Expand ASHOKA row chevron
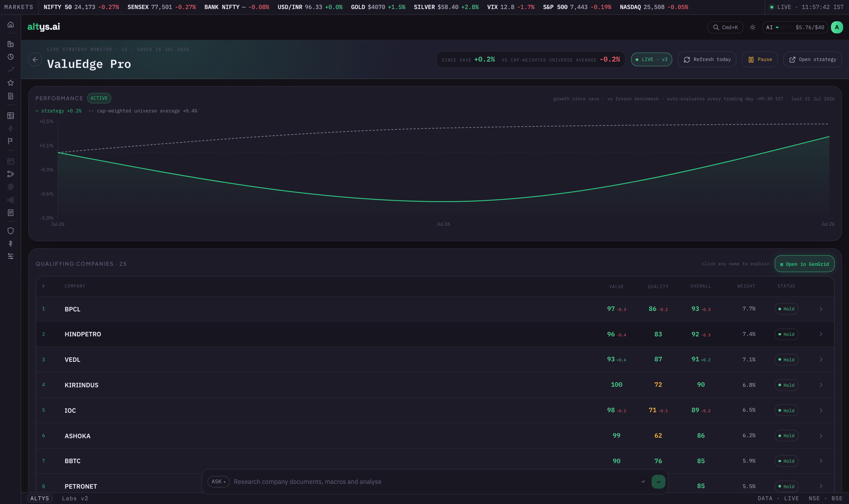The image size is (849, 504). coord(821,436)
